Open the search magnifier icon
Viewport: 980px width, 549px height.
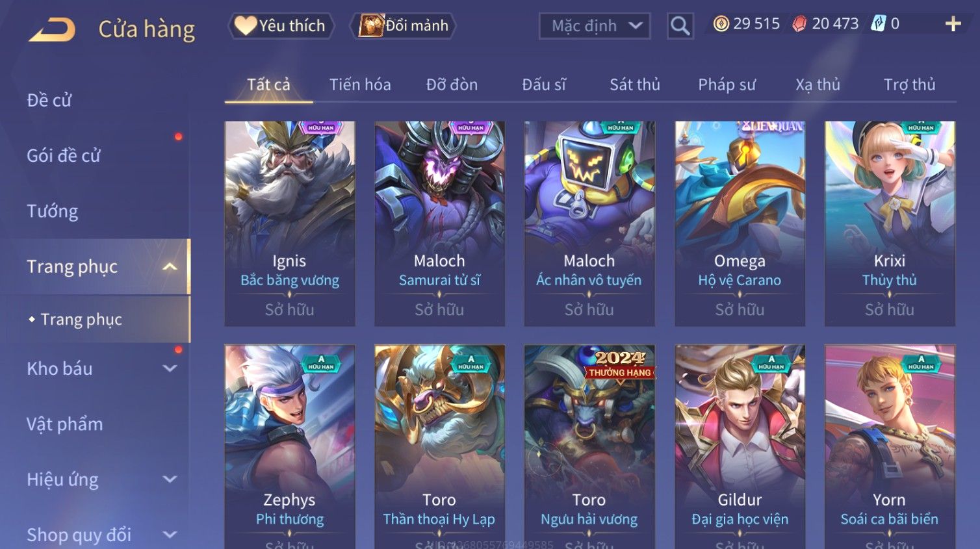point(680,26)
